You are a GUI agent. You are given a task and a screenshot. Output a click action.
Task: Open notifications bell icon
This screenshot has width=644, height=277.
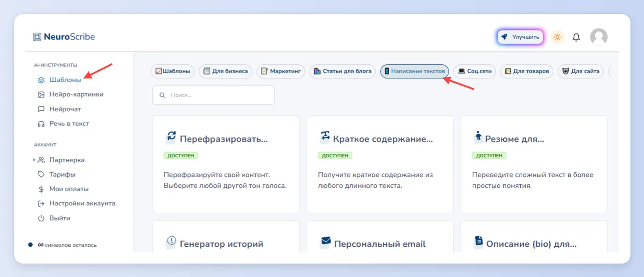[576, 37]
